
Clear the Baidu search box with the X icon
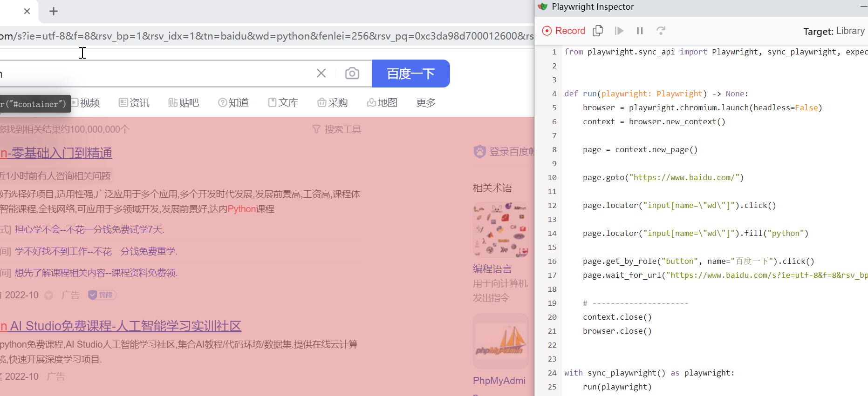[x=321, y=73]
